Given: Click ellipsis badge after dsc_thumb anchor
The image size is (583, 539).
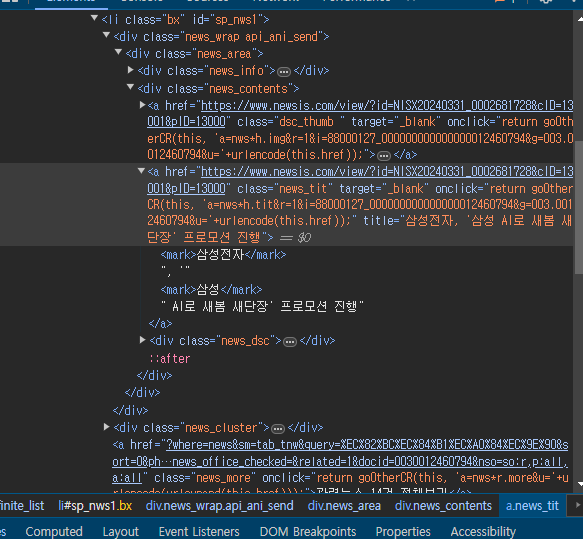Looking at the screenshot, I should 384,155.
